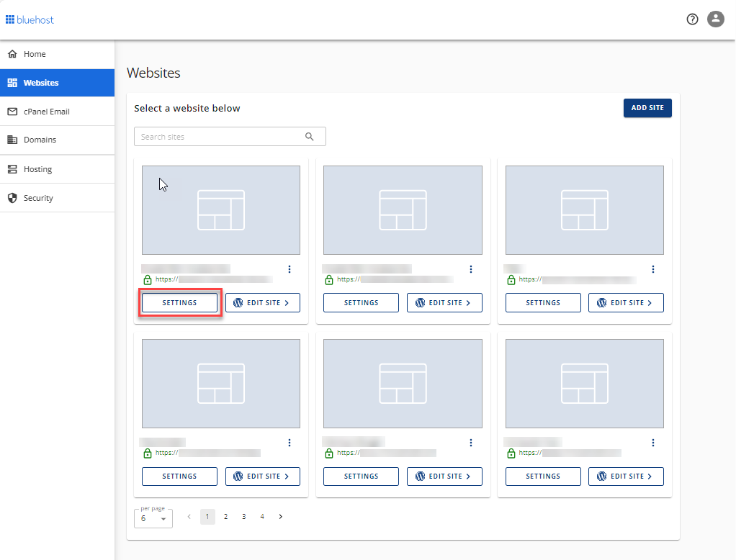Viewport: 736px width, 560px height.
Task: Open Security in the sidebar
Action: tap(58, 198)
